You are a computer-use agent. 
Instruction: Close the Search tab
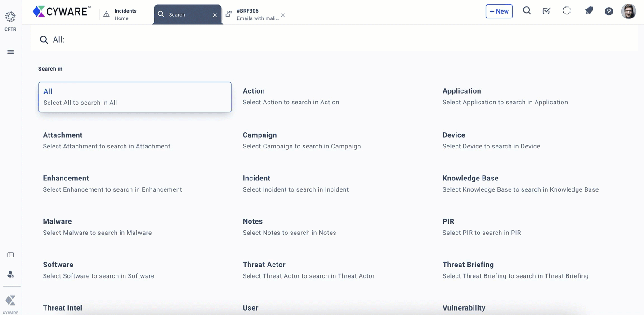click(215, 15)
